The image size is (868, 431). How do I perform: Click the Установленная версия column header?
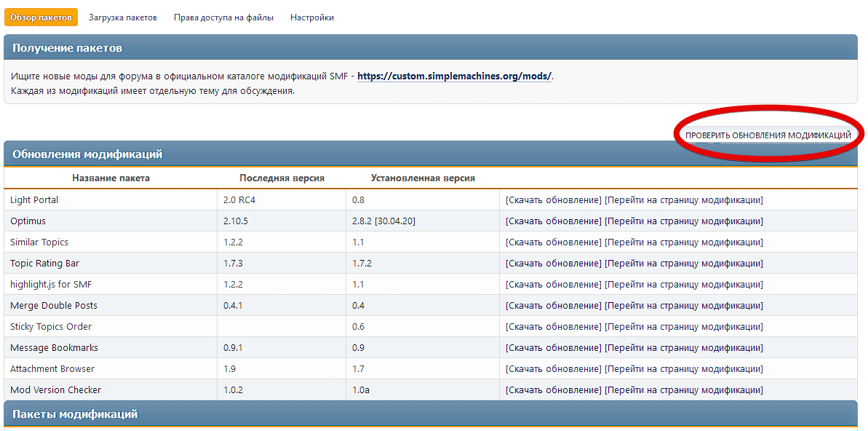(423, 178)
